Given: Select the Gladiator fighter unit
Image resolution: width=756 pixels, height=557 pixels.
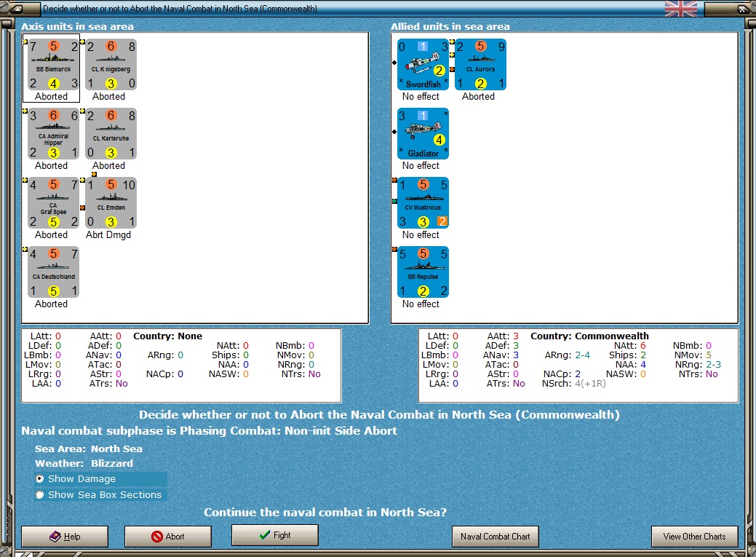Looking at the screenshot, I should [423, 134].
